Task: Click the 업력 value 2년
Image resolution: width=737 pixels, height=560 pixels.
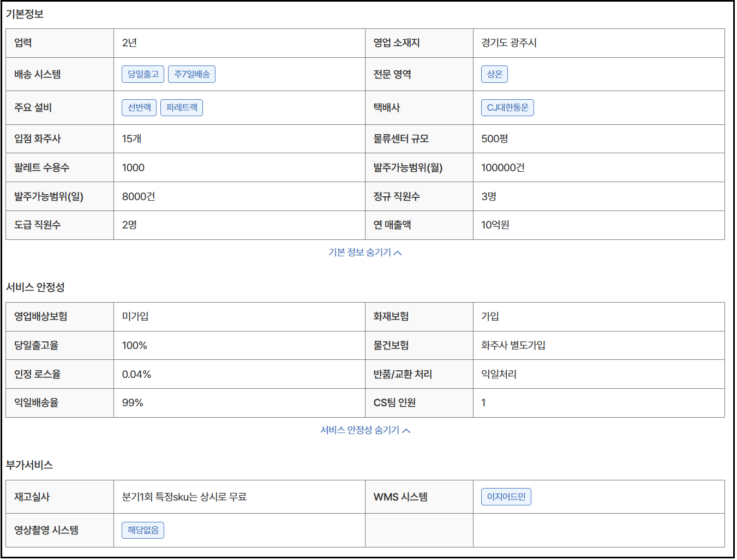Action: point(129,43)
